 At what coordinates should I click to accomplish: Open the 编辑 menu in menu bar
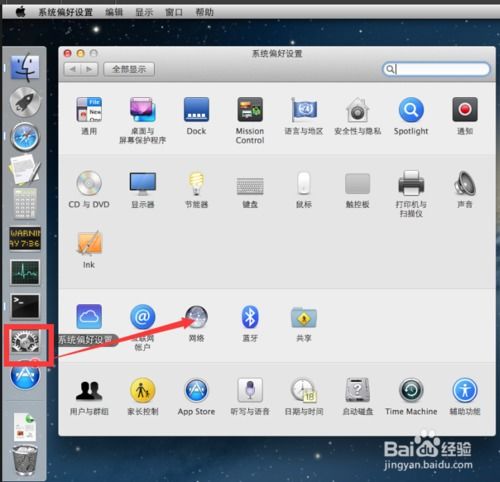[x=114, y=12]
